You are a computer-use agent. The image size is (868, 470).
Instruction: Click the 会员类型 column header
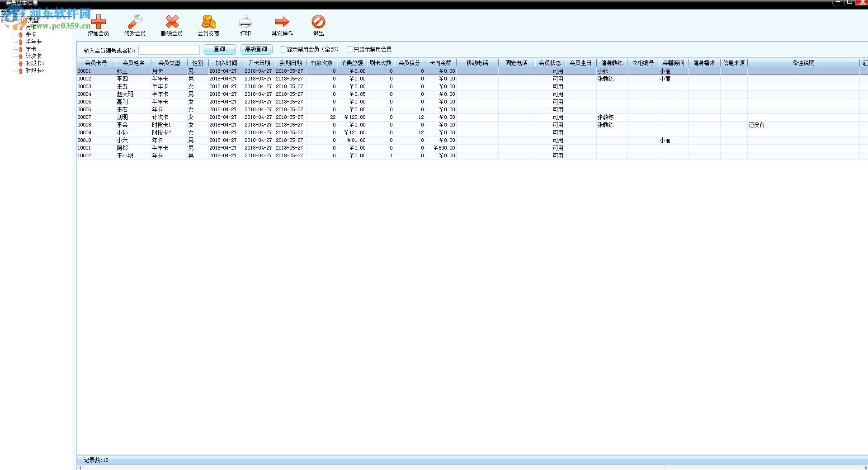pyautogui.click(x=169, y=63)
